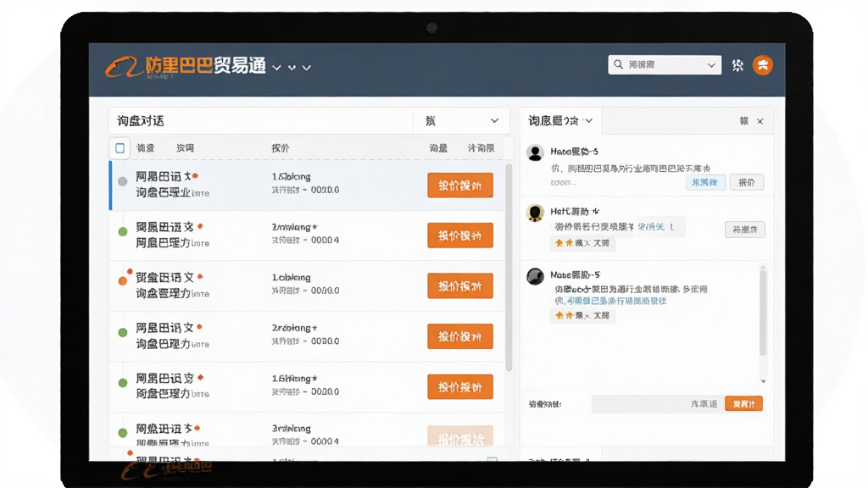Close the inquiry chat panel with the X

tap(760, 121)
